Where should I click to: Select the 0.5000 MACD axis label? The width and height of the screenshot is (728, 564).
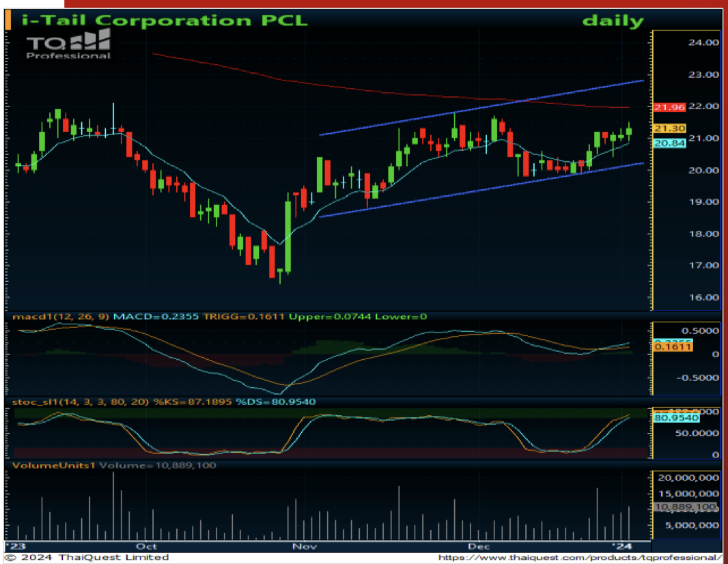(700, 330)
